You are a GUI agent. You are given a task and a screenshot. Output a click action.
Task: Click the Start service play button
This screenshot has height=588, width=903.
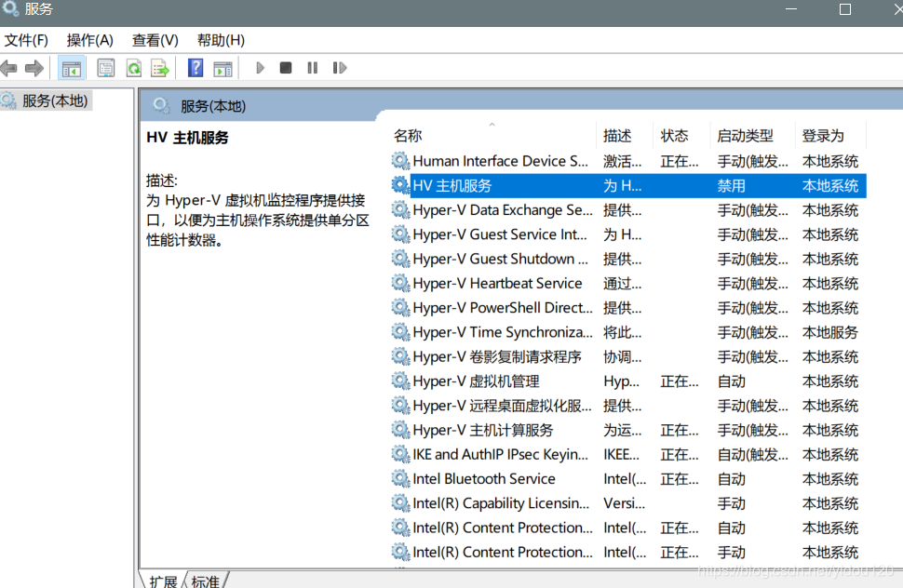pyautogui.click(x=260, y=68)
